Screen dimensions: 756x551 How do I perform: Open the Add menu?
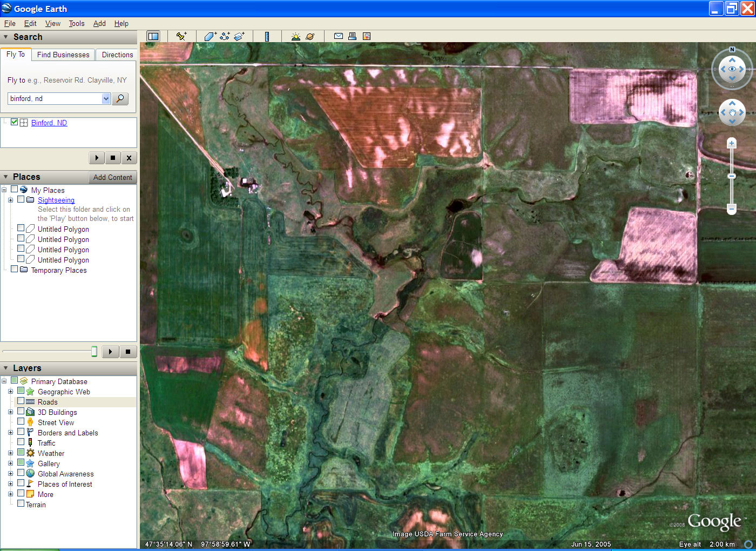click(99, 23)
